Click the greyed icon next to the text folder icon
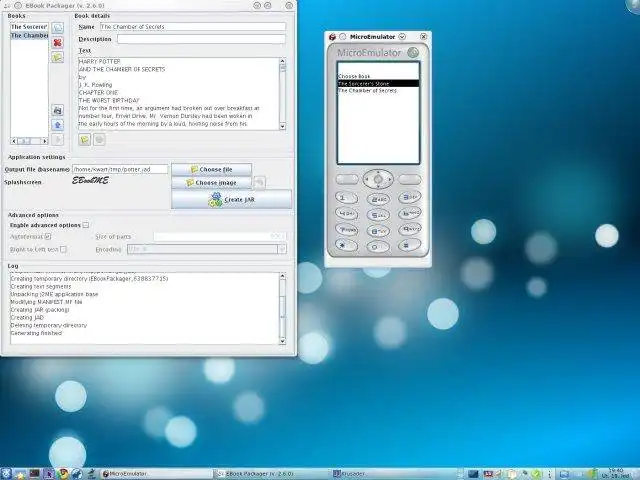This screenshot has height=480, width=640. pyautogui.click(x=99, y=140)
